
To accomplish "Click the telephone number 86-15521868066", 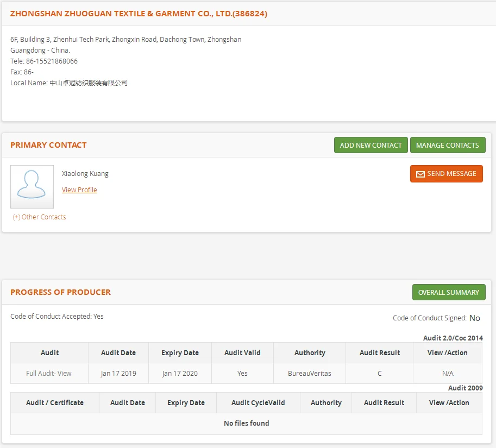I will pos(52,61).
